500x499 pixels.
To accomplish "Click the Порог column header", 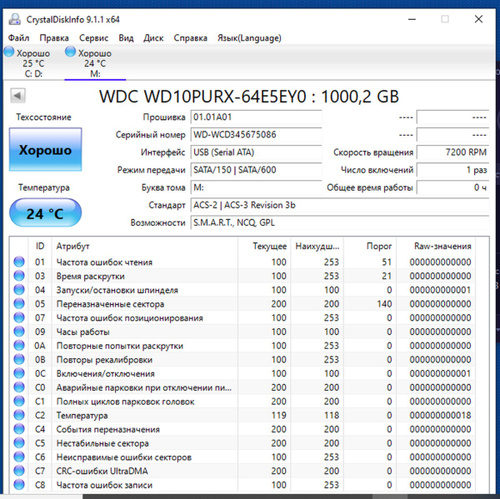I will 370,246.
